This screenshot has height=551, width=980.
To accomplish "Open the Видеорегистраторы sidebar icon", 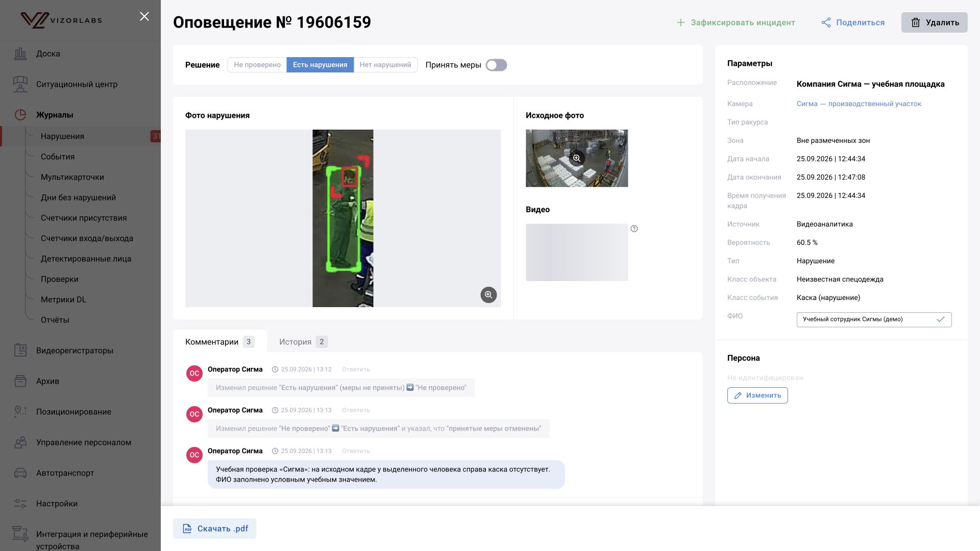I will (20, 350).
